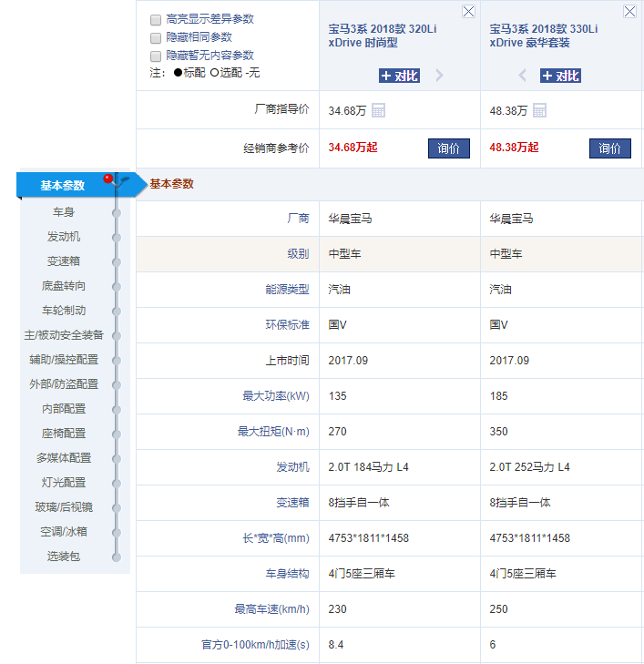Select 上市时间 row label
The image size is (644, 664).
pos(287,361)
